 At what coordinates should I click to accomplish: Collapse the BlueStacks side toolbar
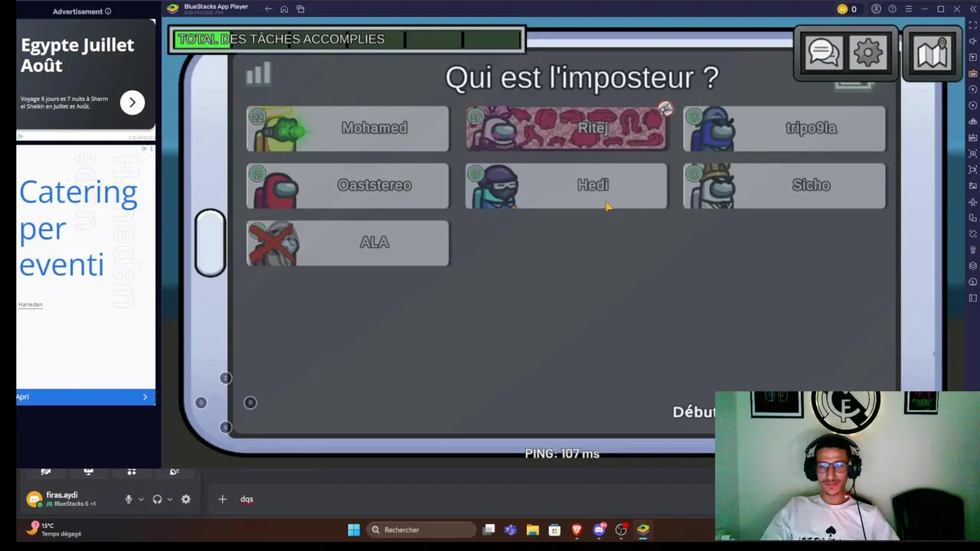click(x=973, y=9)
